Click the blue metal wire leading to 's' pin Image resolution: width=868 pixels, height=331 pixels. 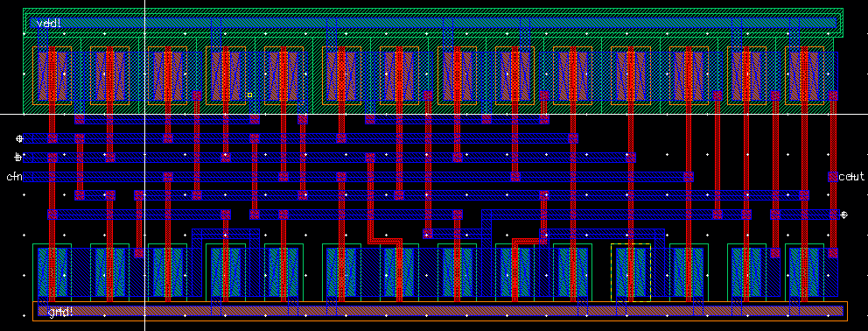coord(805,215)
